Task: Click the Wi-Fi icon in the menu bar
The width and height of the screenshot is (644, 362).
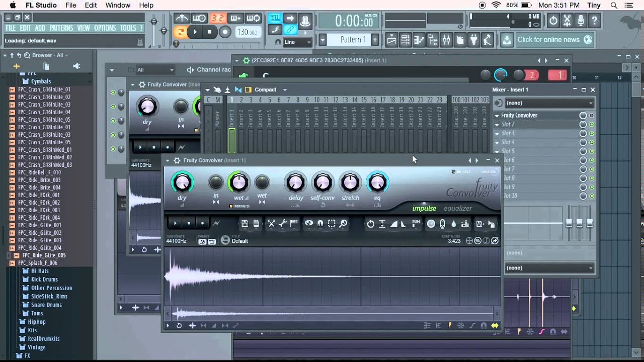Action: coord(497,5)
